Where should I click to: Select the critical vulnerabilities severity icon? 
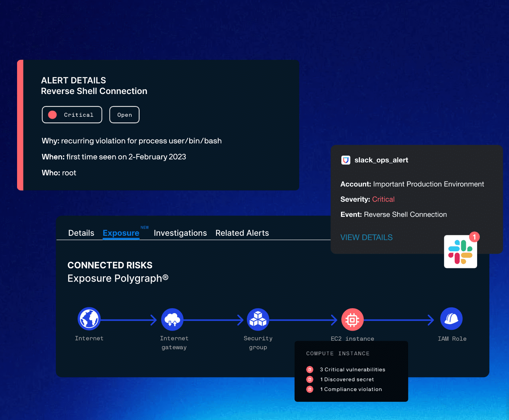tap(310, 369)
